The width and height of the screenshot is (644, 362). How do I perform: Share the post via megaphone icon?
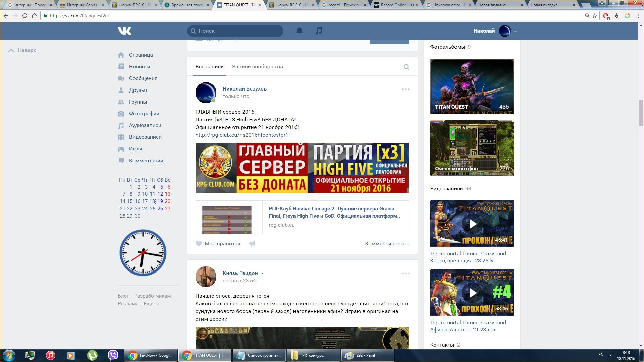click(x=252, y=244)
